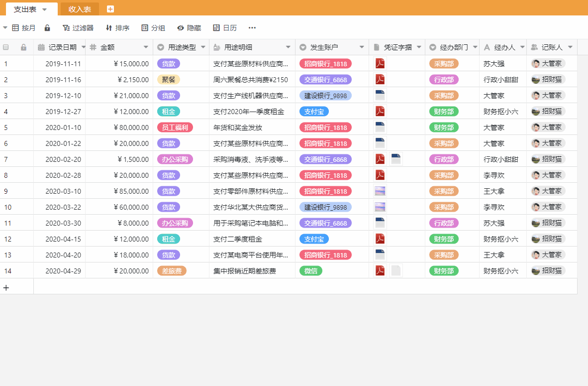This screenshot has width=588, height=386.
Task: Toggle the select-all checkbox in the header row
Action: pos(6,47)
